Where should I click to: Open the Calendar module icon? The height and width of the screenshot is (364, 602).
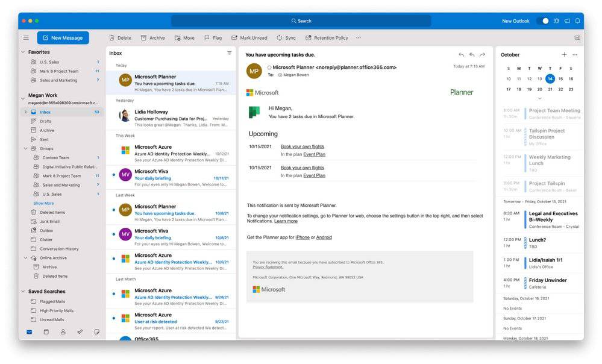tap(46, 332)
